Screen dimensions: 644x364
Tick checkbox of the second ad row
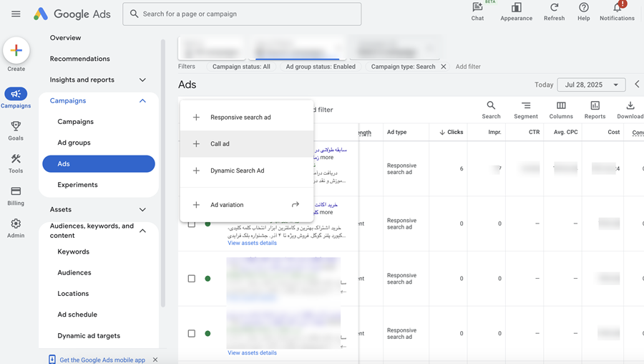point(191,224)
